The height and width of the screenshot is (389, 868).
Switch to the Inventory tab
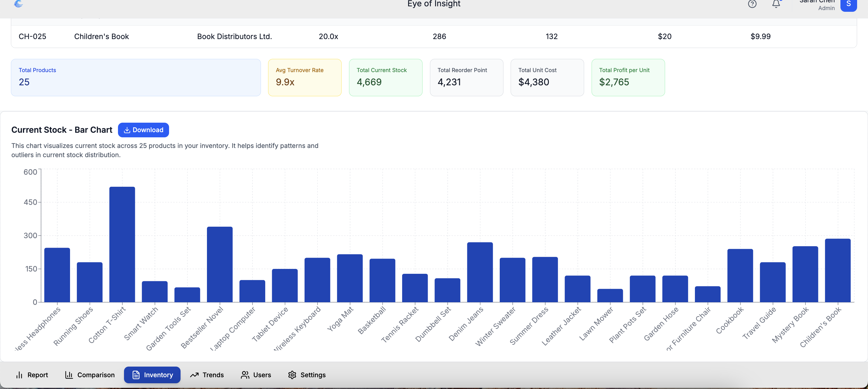pos(152,375)
